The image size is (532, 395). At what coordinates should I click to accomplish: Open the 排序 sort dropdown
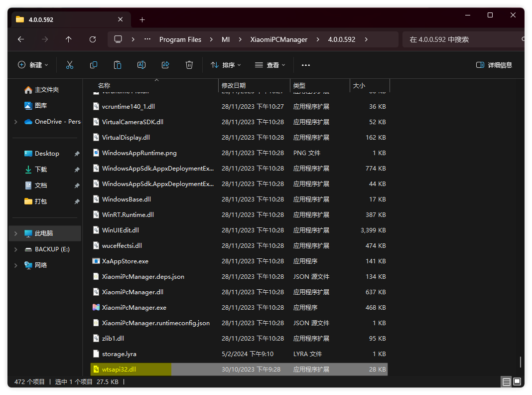pyautogui.click(x=226, y=65)
